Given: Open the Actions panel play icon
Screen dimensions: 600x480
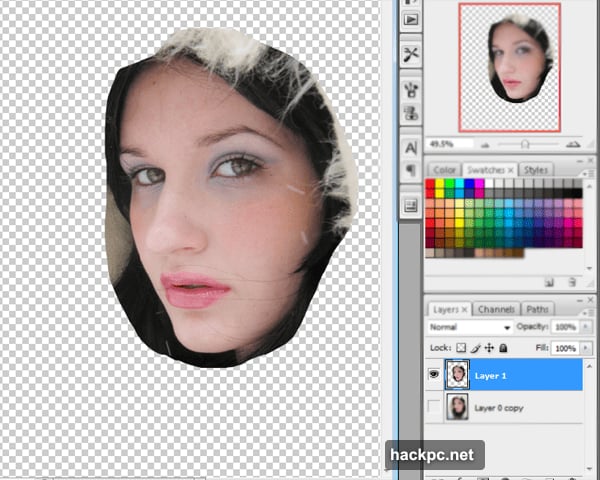Looking at the screenshot, I should tap(411, 20).
